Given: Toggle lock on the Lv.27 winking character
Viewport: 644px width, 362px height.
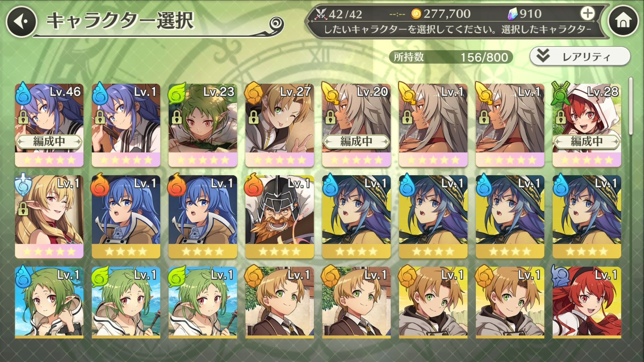Looking at the screenshot, I should tap(253, 118).
